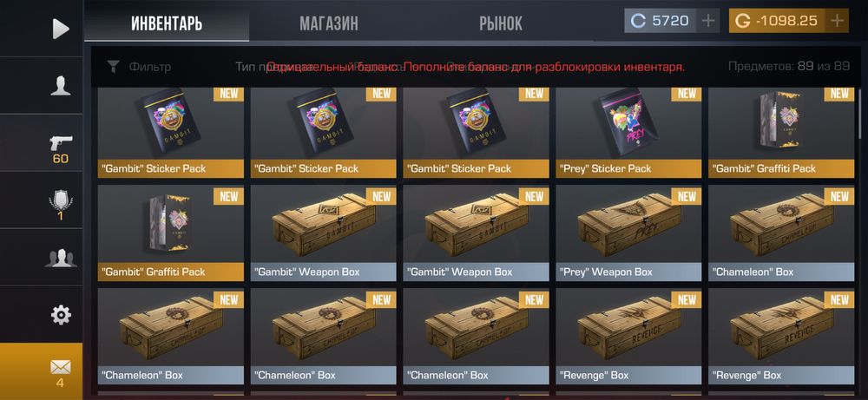The width and height of the screenshot is (868, 400).
Task: Expand the Тип предмета filter dropdown
Action: point(260,67)
